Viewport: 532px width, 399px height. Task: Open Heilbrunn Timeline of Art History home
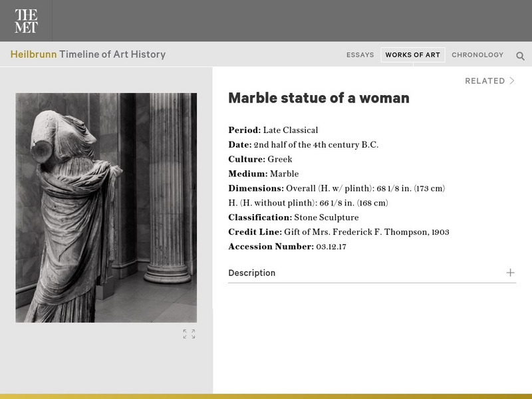(88, 55)
